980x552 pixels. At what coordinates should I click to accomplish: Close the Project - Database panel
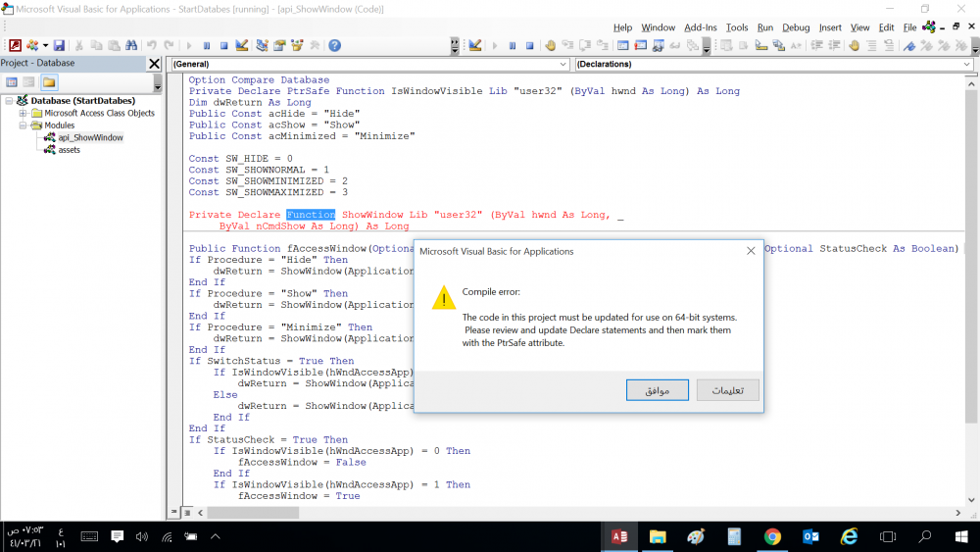pos(155,63)
